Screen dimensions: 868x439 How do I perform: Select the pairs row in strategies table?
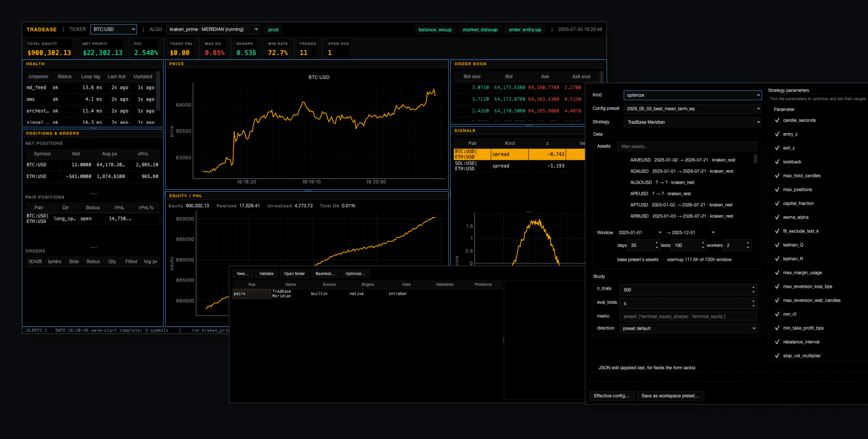pyautogui.click(x=367, y=294)
